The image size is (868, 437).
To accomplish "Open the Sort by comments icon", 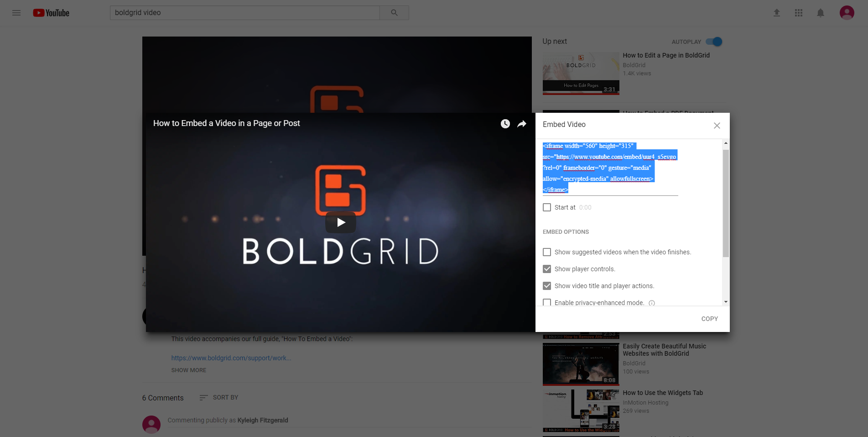I will [x=203, y=398].
